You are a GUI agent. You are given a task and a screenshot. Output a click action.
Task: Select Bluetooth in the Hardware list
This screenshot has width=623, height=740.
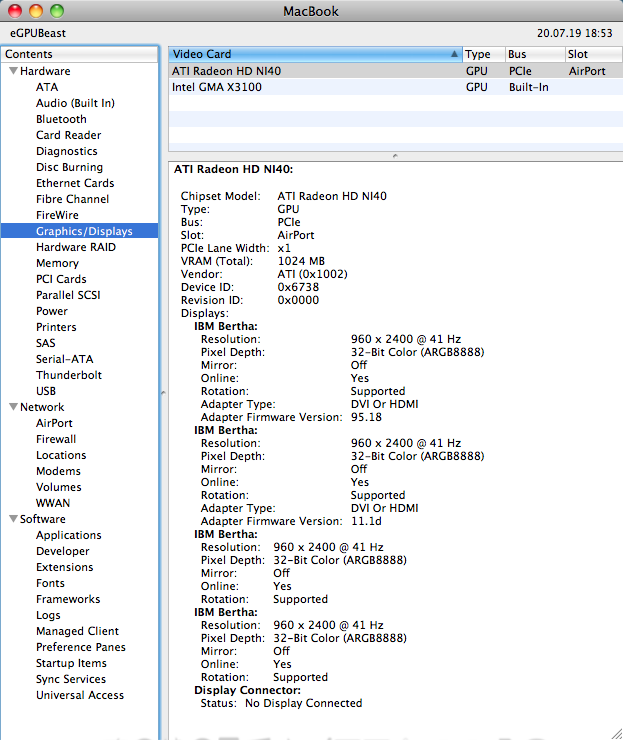[61, 119]
